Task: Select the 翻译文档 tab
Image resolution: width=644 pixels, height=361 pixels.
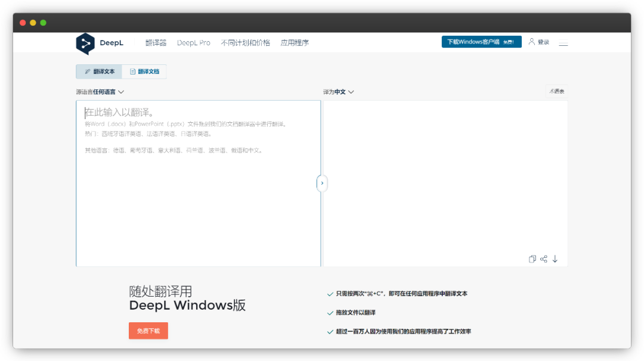Action: (144, 71)
